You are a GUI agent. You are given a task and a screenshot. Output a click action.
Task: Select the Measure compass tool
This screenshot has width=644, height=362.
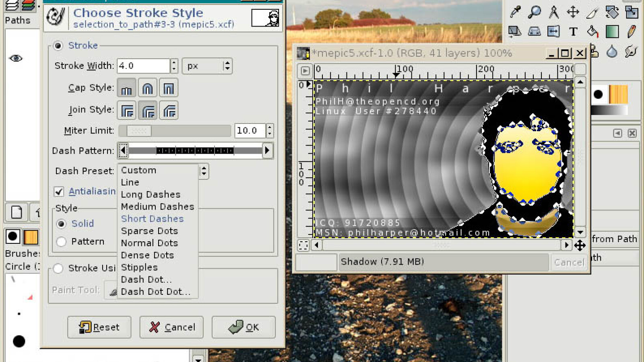[x=554, y=12]
